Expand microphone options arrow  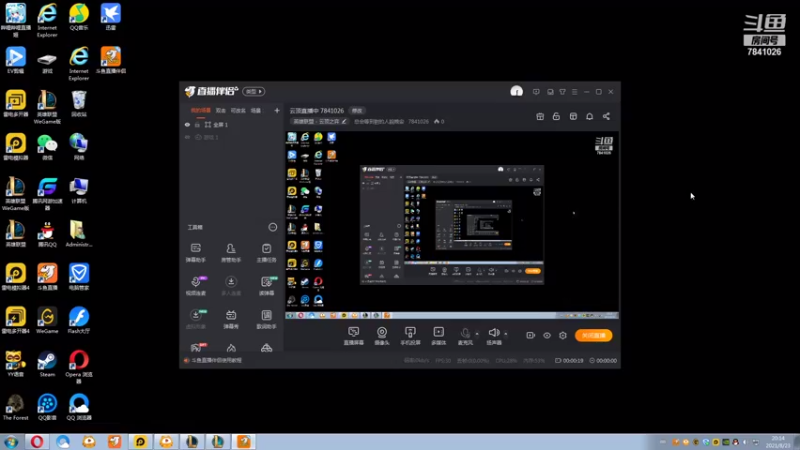point(477,334)
